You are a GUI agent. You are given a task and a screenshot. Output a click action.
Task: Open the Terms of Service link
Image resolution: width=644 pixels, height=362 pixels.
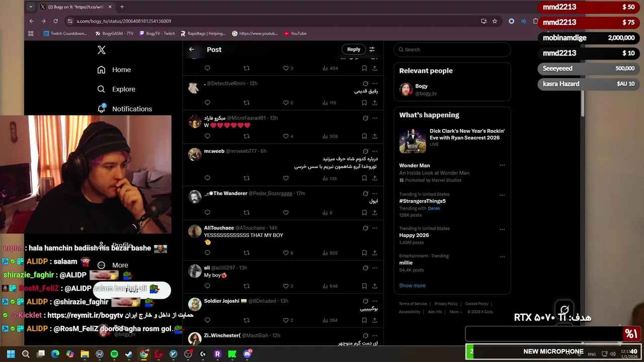(413, 304)
